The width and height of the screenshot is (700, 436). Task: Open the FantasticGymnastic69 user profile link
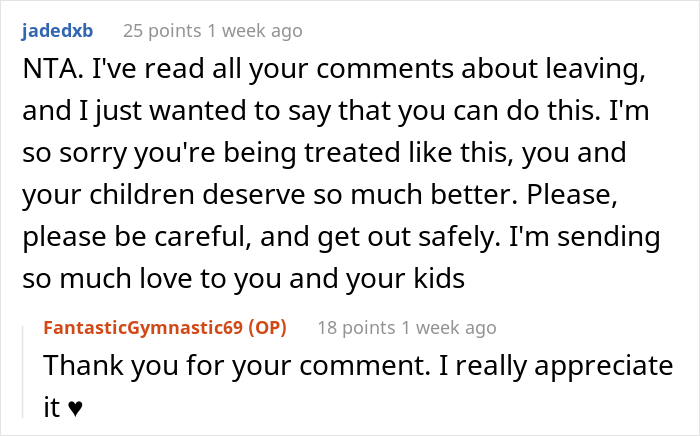[147, 327]
